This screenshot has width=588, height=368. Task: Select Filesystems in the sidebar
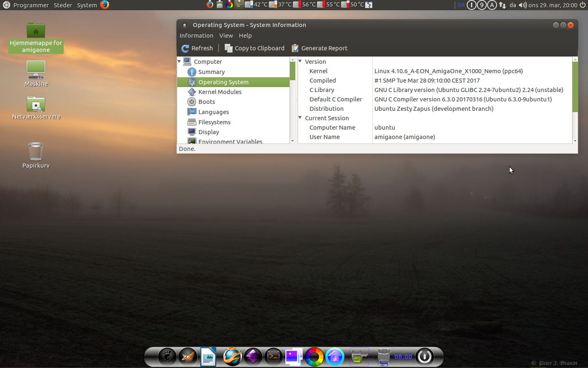(x=214, y=122)
